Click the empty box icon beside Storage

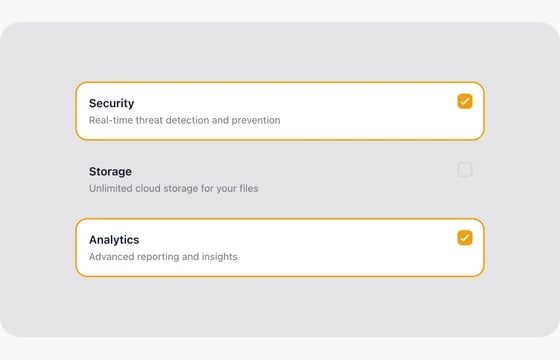465,170
